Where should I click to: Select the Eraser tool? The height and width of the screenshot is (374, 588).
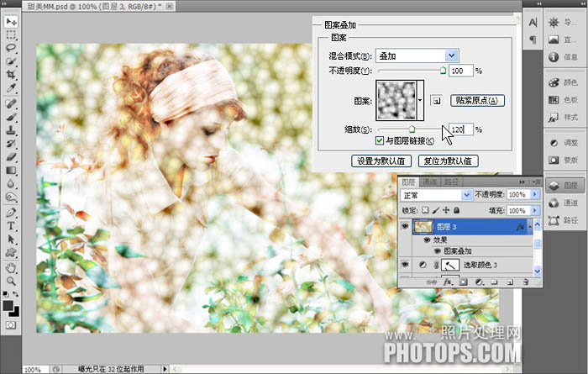click(11, 157)
